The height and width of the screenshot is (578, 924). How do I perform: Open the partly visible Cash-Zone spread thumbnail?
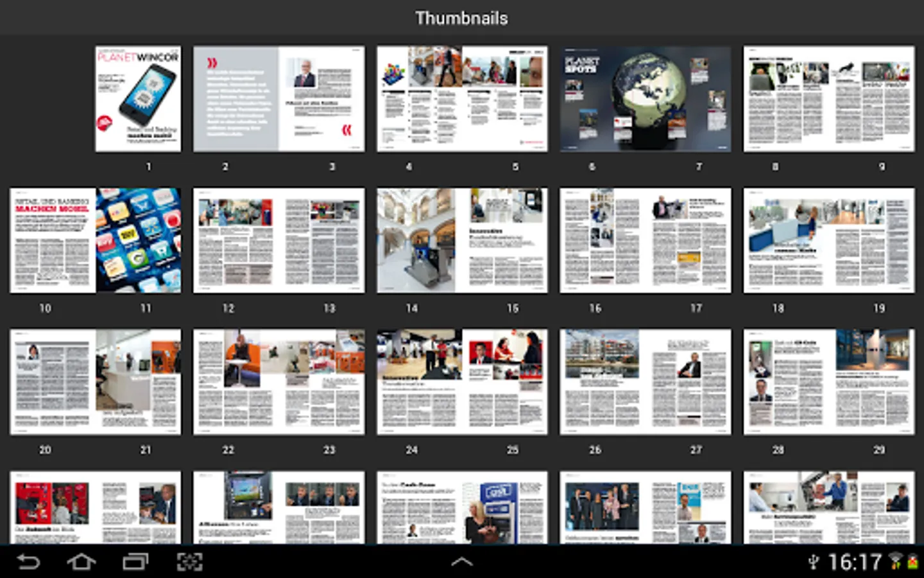click(462, 507)
